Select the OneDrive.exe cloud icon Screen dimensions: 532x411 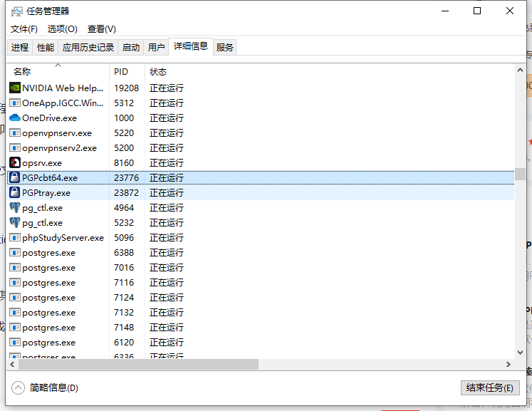pos(15,118)
